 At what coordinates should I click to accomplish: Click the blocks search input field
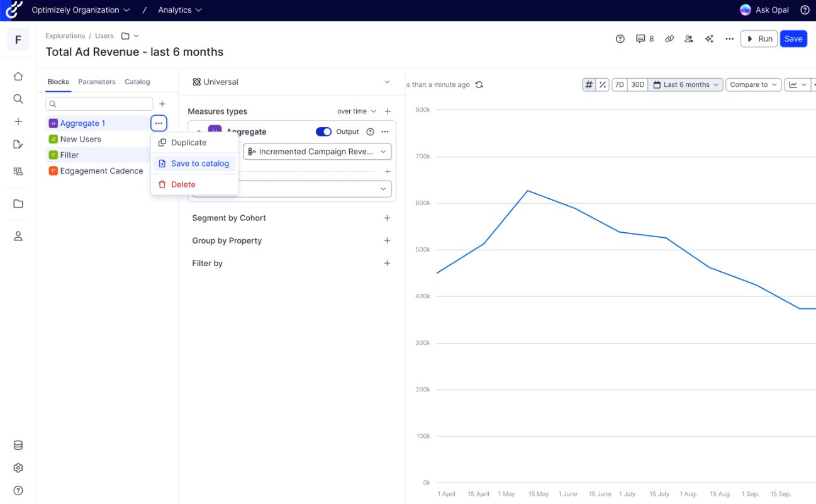pyautogui.click(x=104, y=104)
